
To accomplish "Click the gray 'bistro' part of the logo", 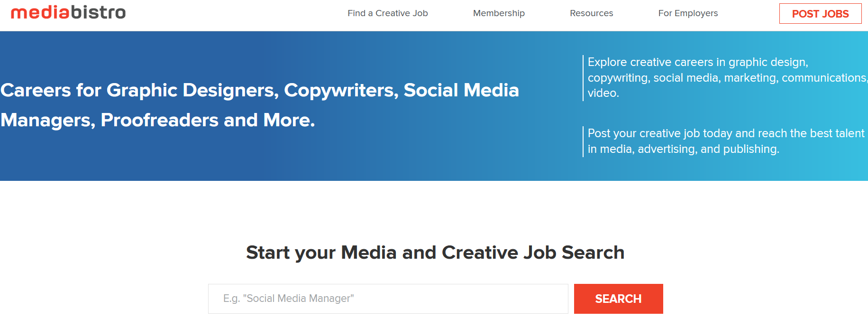I will pos(99,12).
